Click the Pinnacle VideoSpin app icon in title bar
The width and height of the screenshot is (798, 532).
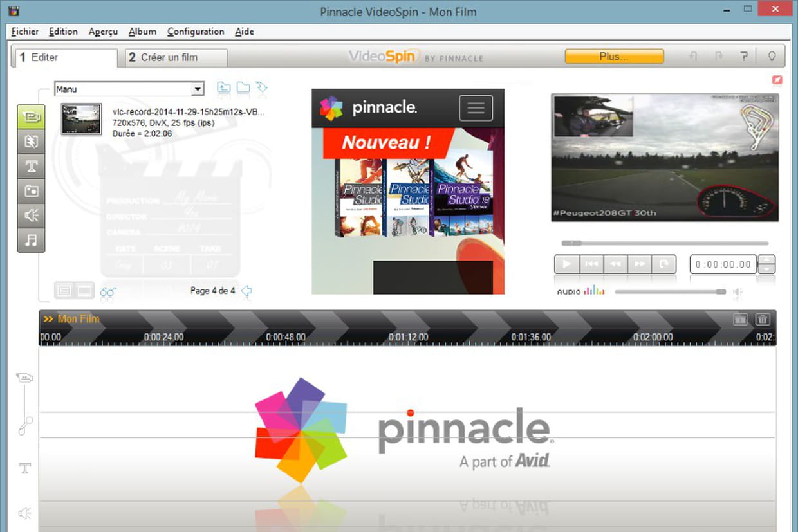pos(15,11)
